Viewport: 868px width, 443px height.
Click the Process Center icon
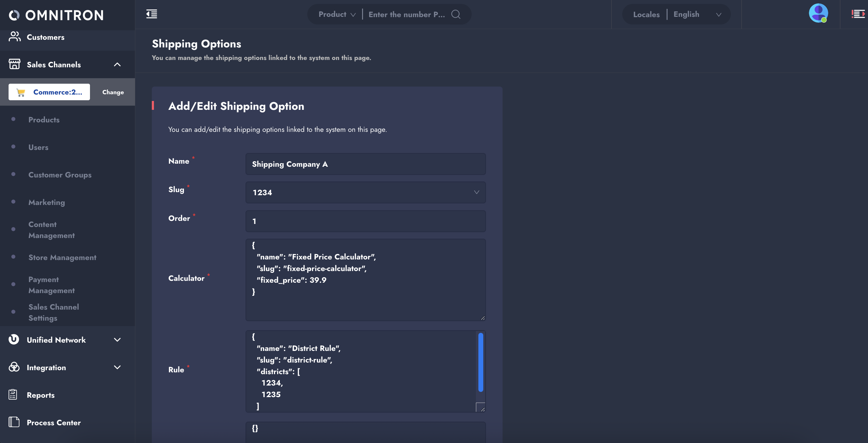(x=14, y=422)
